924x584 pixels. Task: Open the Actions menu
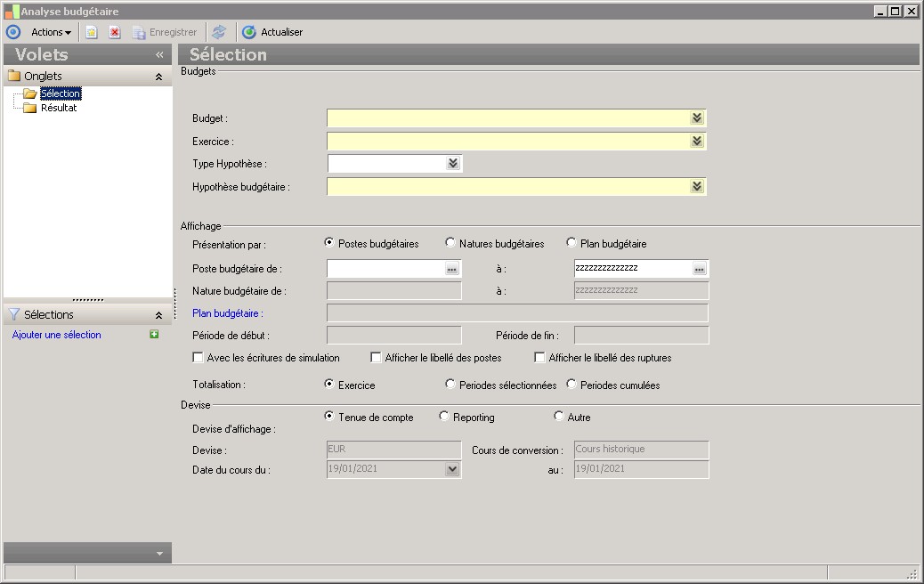(51, 32)
